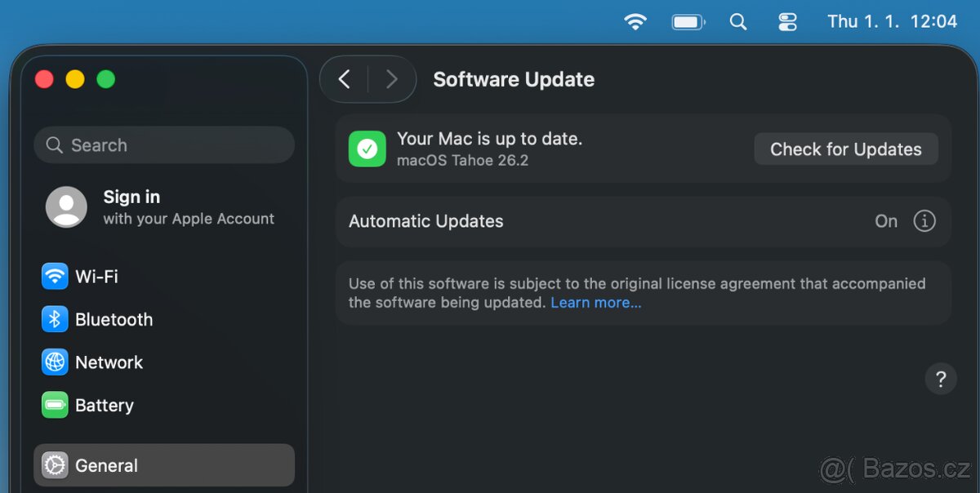
Task: Click the Search field in sidebar
Action: click(164, 145)
